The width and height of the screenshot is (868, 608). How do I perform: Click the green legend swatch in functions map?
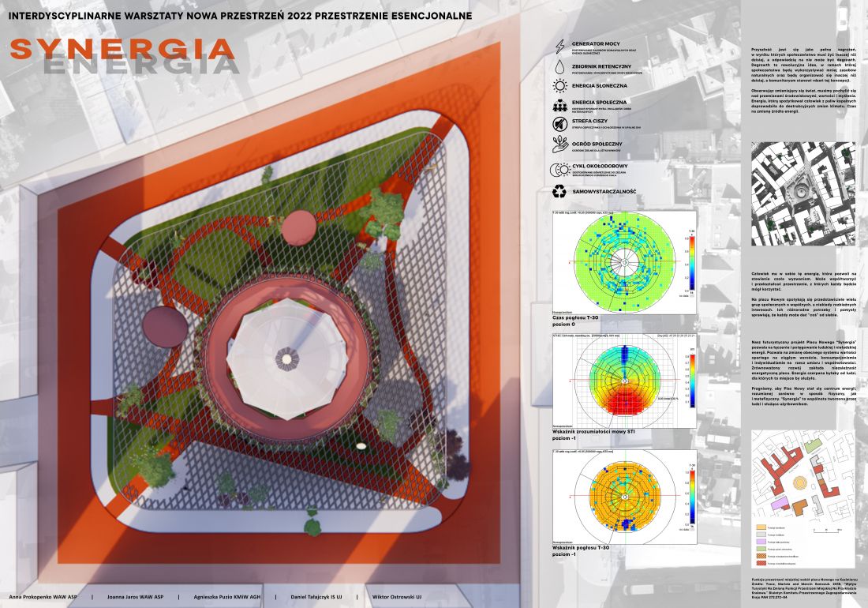(x=761, y=549)
